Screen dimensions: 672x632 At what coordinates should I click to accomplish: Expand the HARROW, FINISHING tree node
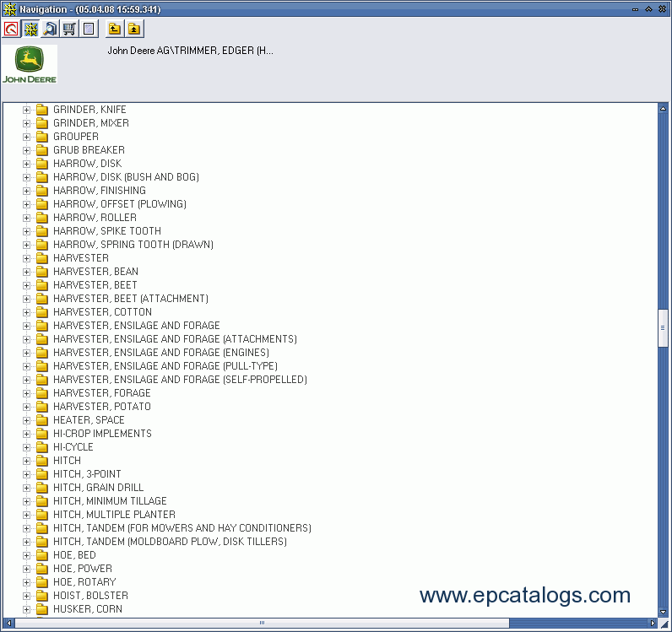26,191
